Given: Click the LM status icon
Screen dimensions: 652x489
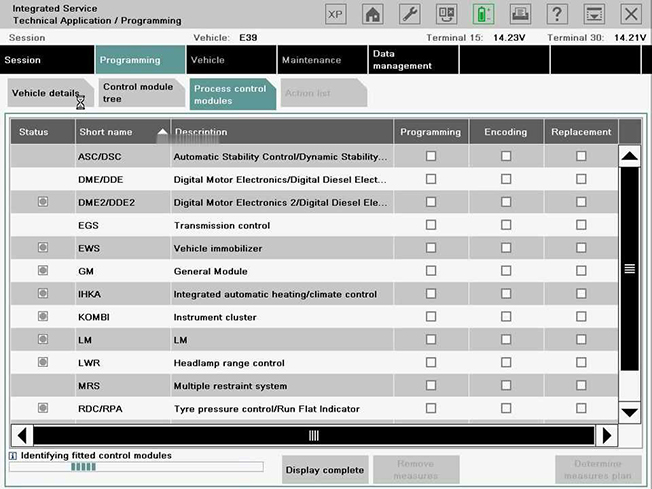Looking at the screenshot, I should (x=43, y=339).
